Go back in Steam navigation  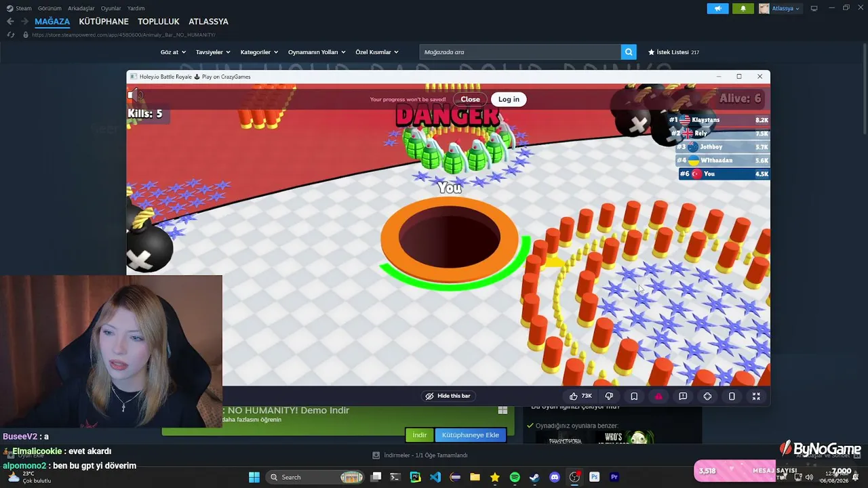pos(10,22)
